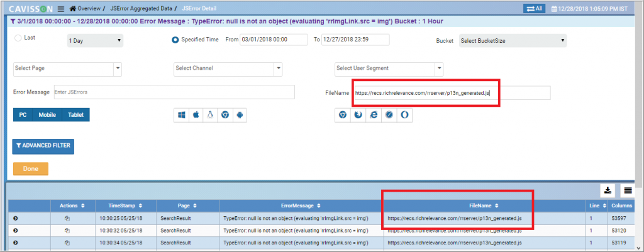Focus the Error Message input field
The image size is (644, 252).
(174, 92)
